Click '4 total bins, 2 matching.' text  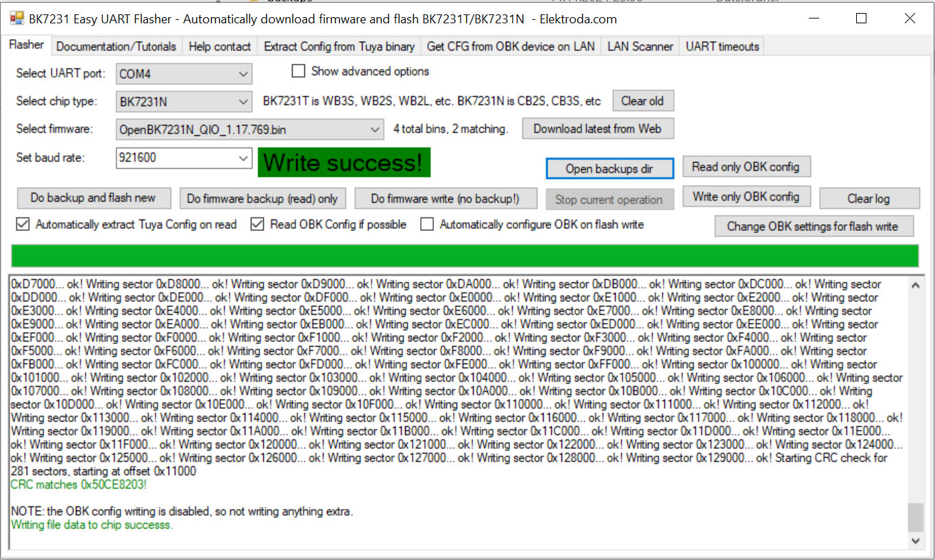tap(451, 129)
